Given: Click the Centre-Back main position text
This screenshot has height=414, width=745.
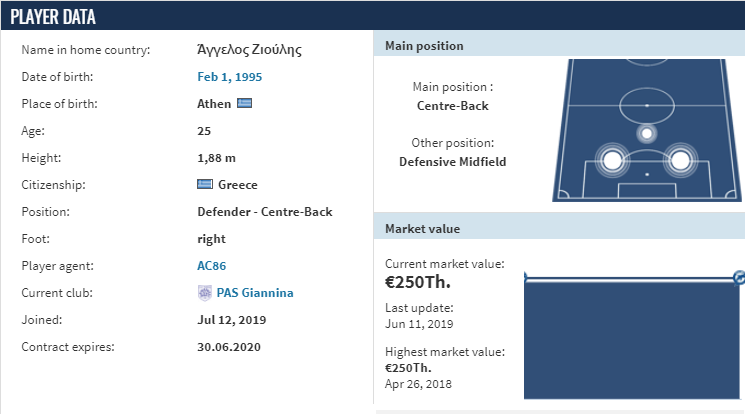Looking at the screenshot, I should click(x=452, y=106).
